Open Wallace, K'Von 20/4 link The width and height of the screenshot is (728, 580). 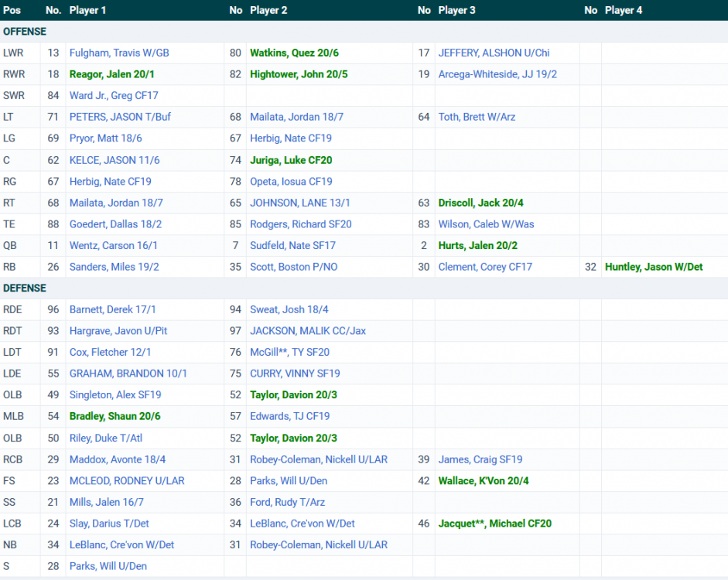[484, 481]
